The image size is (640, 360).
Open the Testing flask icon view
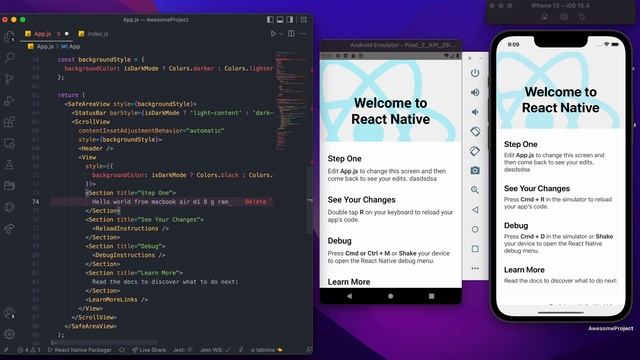pos(9,164)
